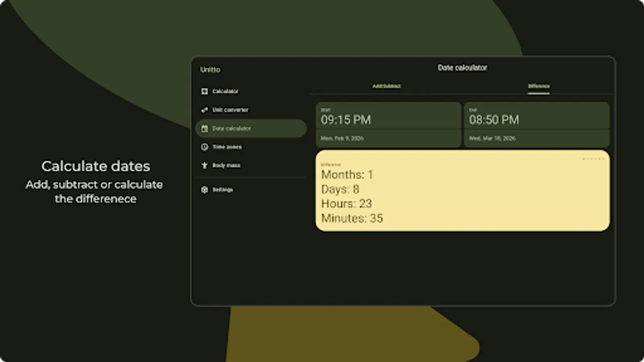
Task: Switch to the Add/Subtract tab
Action: [x=386, y=86]
